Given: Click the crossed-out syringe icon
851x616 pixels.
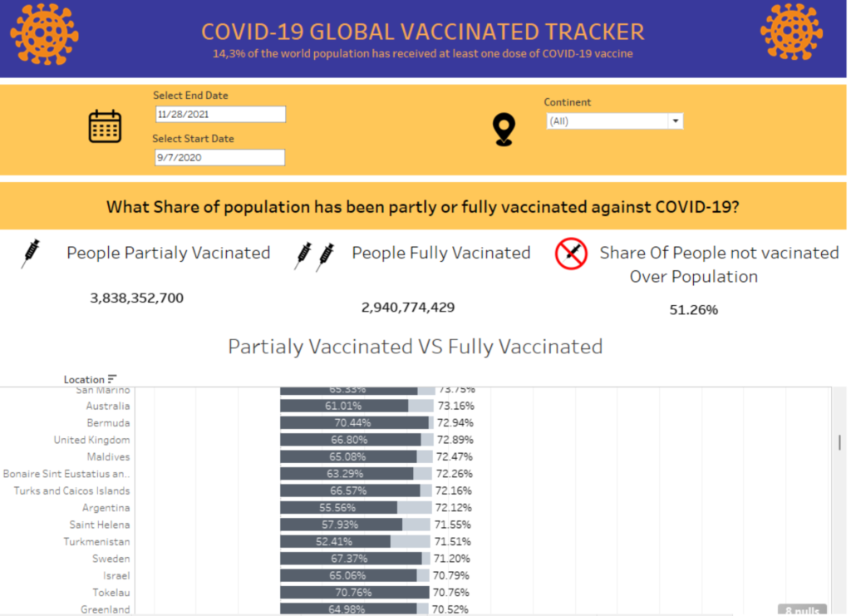Looking at the screenshot, I should pos(571,254).
